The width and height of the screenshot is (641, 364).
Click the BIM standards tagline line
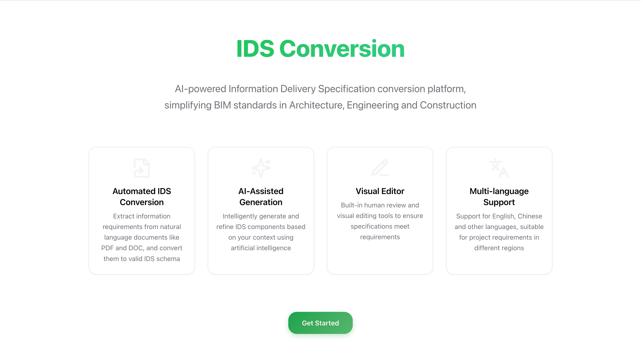click(x=320, y=105)
